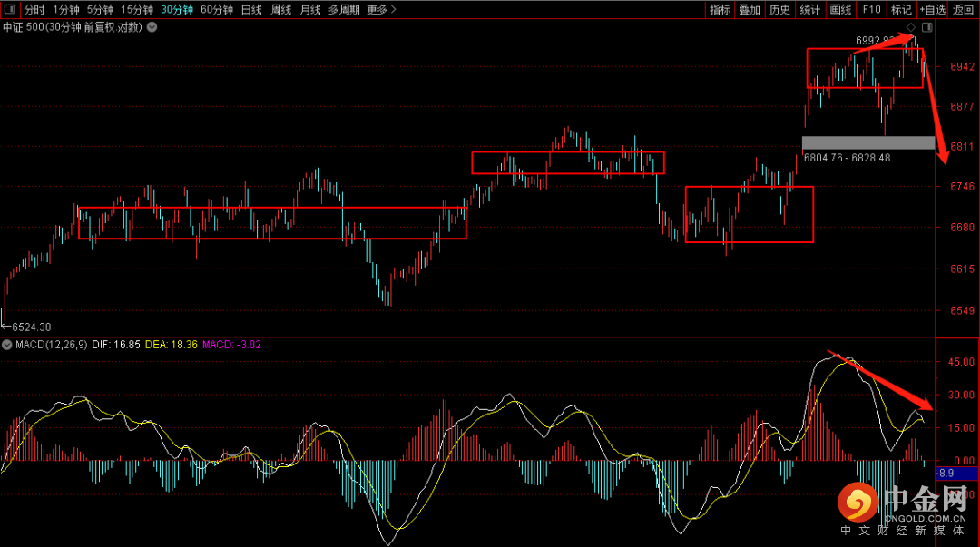Open the 指标 indicators tool
The image size is (980, 547).
point(720,9)
